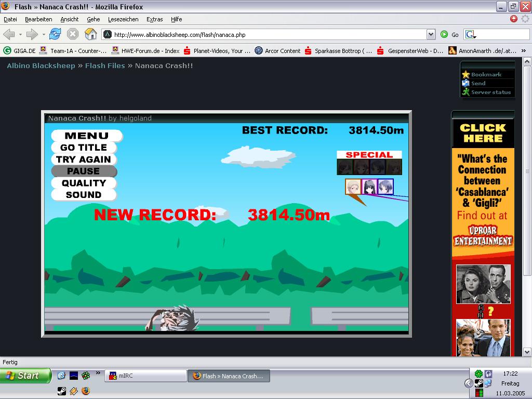532x399 pixels.
Task: Launch Steam from the Quick Launch bar
Action: coord(61,391)
